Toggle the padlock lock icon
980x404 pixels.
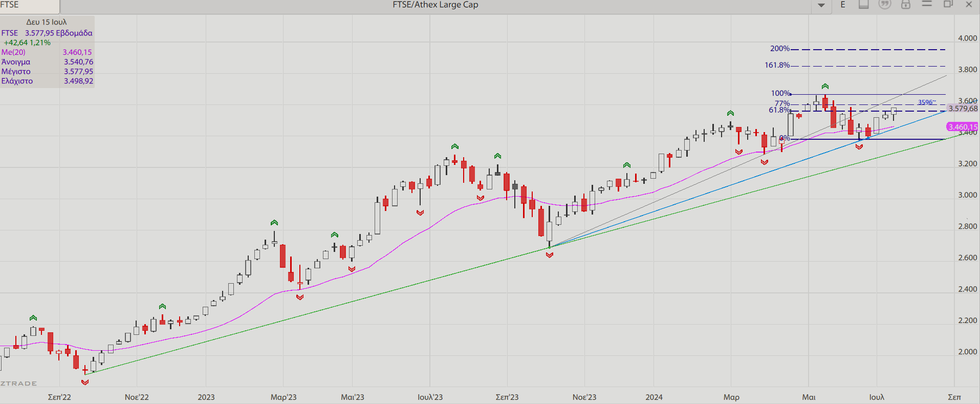click(906, 4)
